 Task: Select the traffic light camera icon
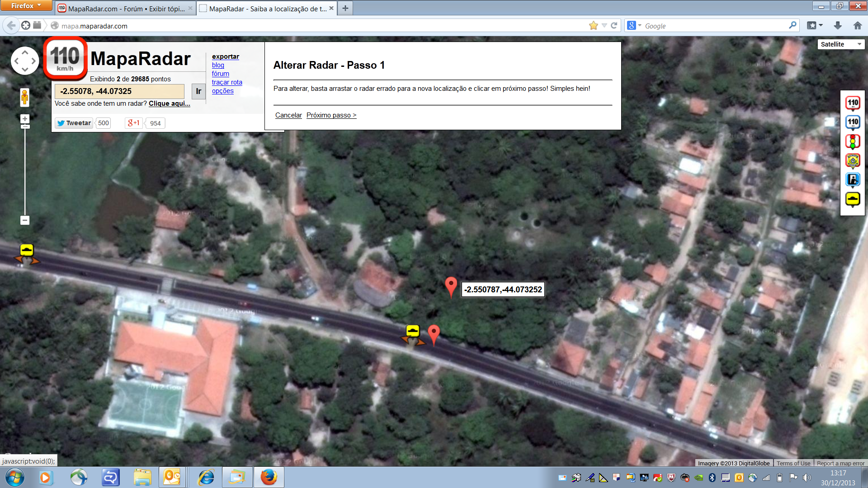[853, 142]
